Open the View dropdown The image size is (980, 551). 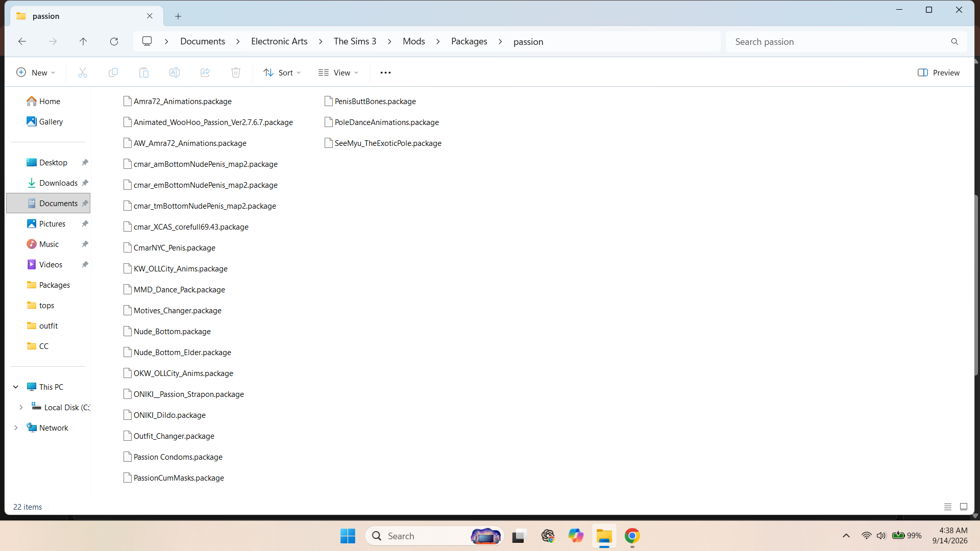[338, 72]
